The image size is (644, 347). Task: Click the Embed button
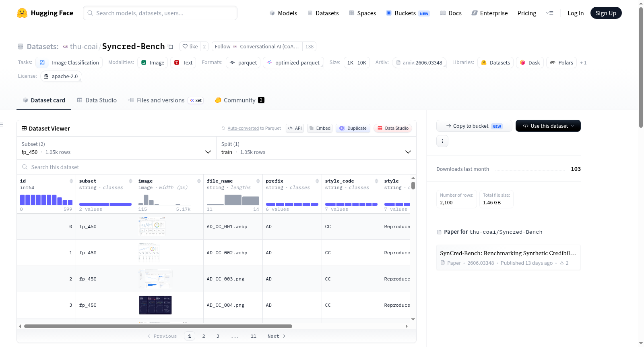[320, 128]
